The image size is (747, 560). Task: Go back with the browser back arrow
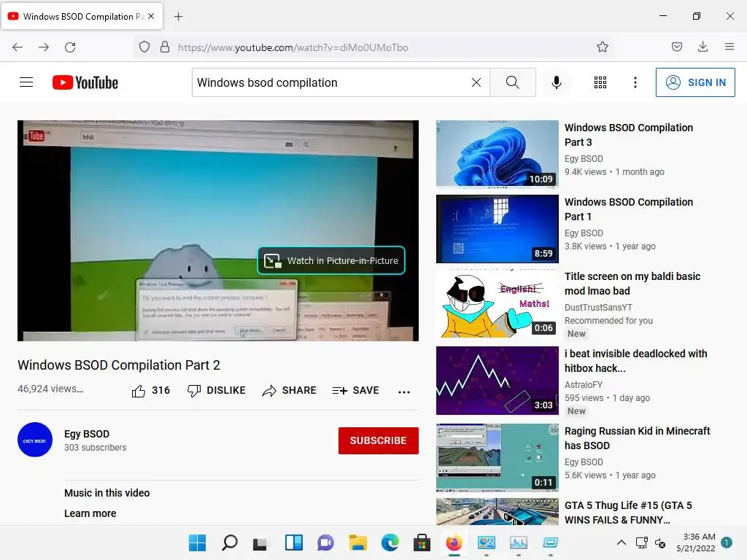pos(18,47)
